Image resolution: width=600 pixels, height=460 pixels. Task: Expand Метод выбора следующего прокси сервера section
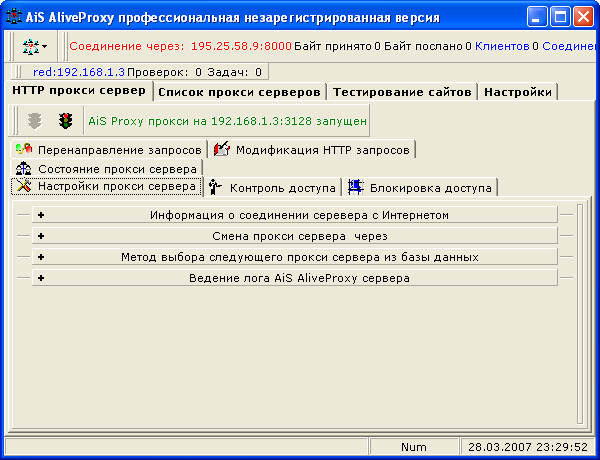[x=295, y=257]
